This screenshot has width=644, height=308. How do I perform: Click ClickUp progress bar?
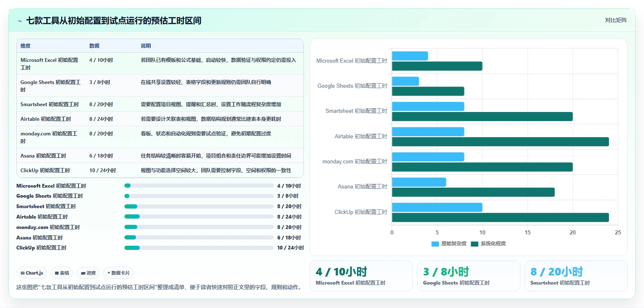coord(199,248)
